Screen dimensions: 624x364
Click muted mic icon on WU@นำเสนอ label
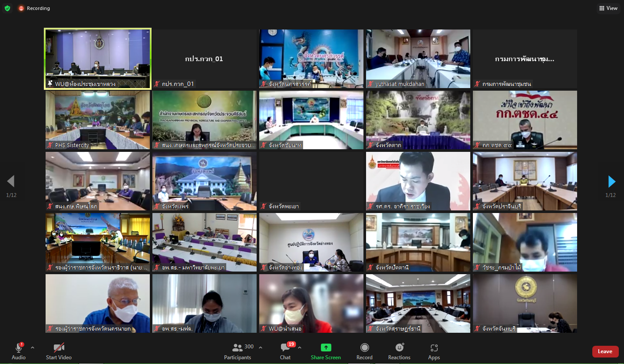tap(264, 329)
